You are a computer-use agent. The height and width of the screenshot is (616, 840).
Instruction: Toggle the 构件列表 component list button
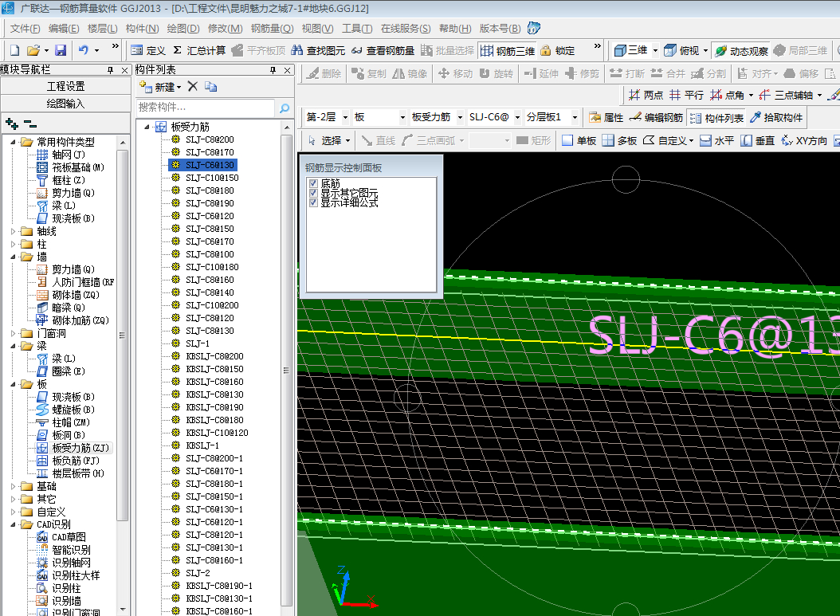[716, 118]
